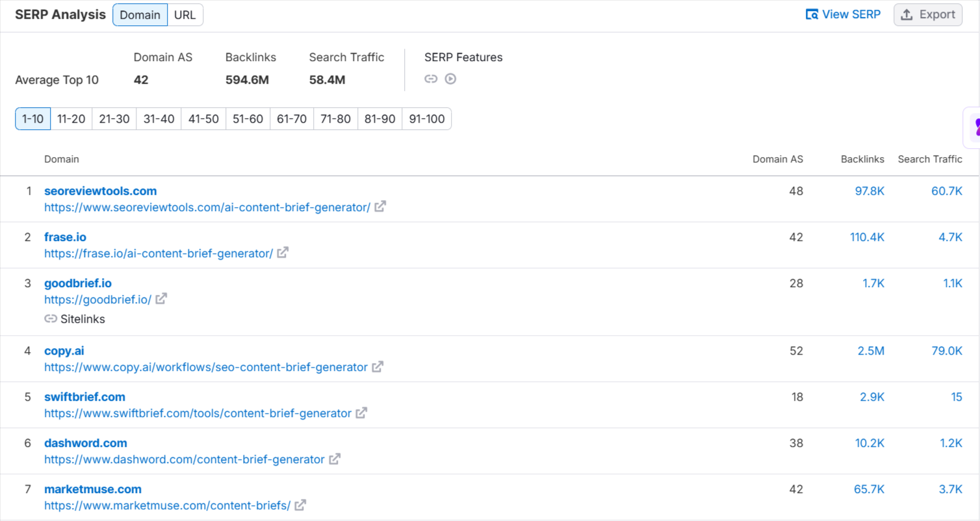This screenshot has width=980, height=521.
Task: Open external link icon for swiftbrief URL
Action: pos(361,413)
